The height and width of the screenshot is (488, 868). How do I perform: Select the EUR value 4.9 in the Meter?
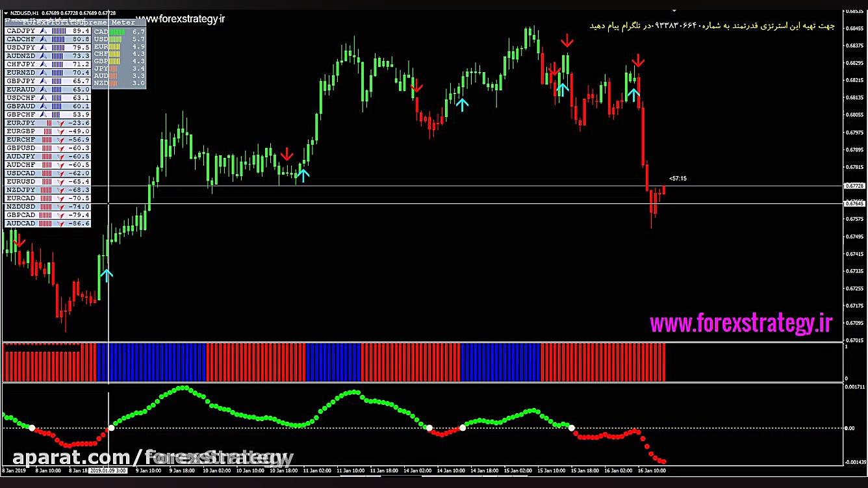tap(138, 47)
